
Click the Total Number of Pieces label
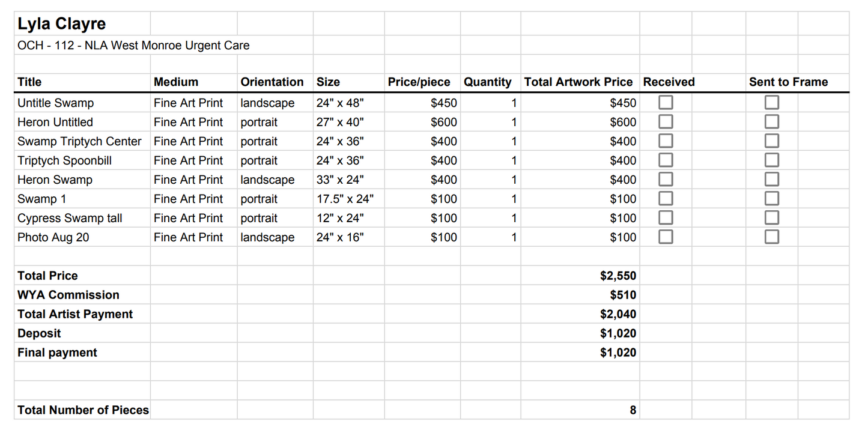[x=83, y=410]
